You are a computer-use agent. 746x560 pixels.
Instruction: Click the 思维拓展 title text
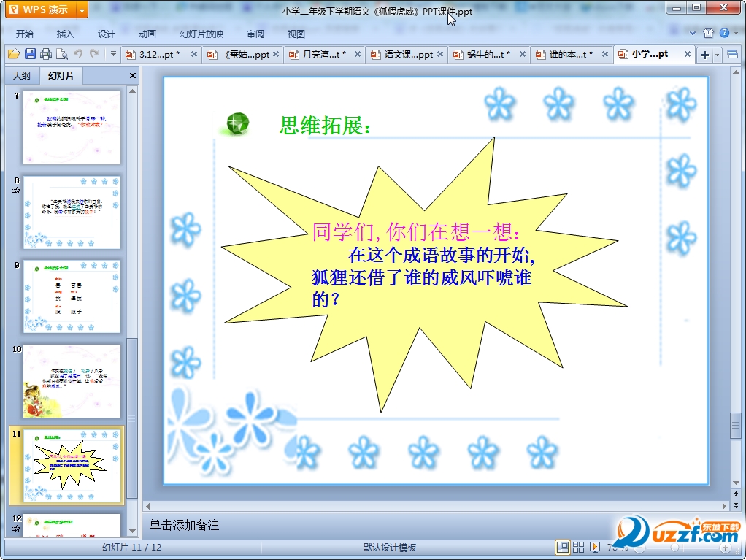[325, 126]
